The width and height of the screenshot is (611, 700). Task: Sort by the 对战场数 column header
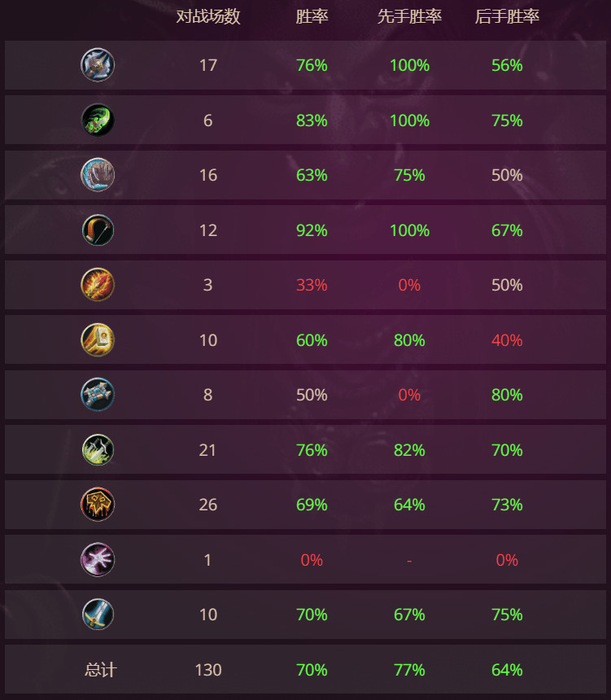tap(208, 16)
